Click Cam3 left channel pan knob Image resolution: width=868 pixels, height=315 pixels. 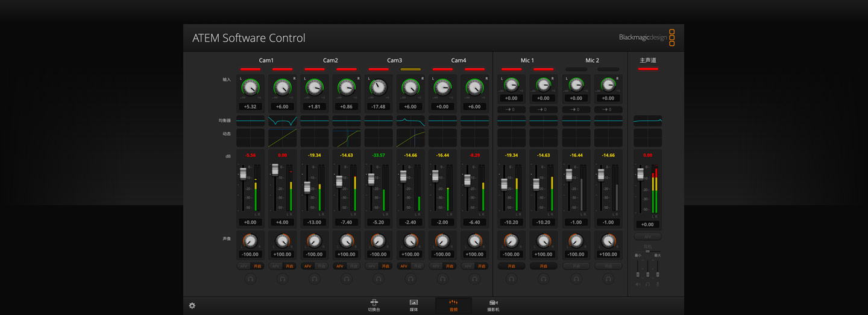[x=379, y=241]
